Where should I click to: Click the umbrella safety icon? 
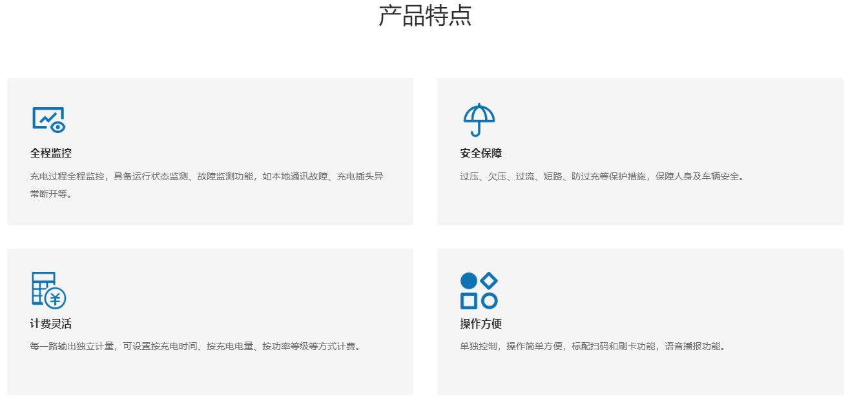point(479,119)
